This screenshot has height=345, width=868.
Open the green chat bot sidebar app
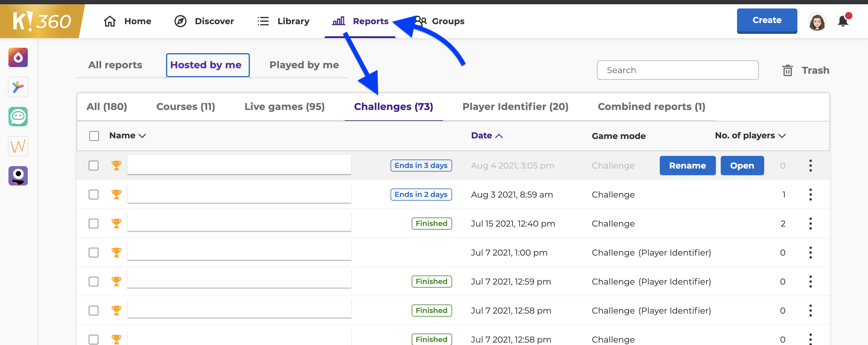(18, 117)
